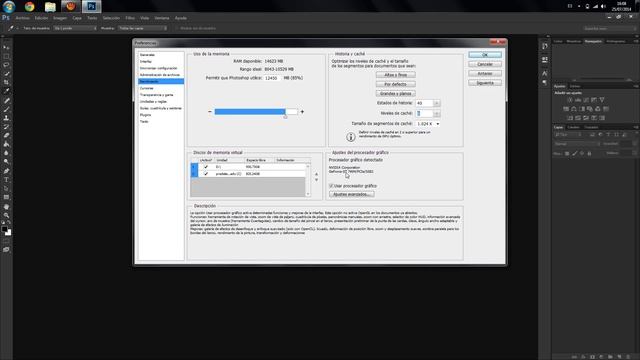Select the Dodge tool
The height and width of the screenshot is (360, 640).
[6, 162]
